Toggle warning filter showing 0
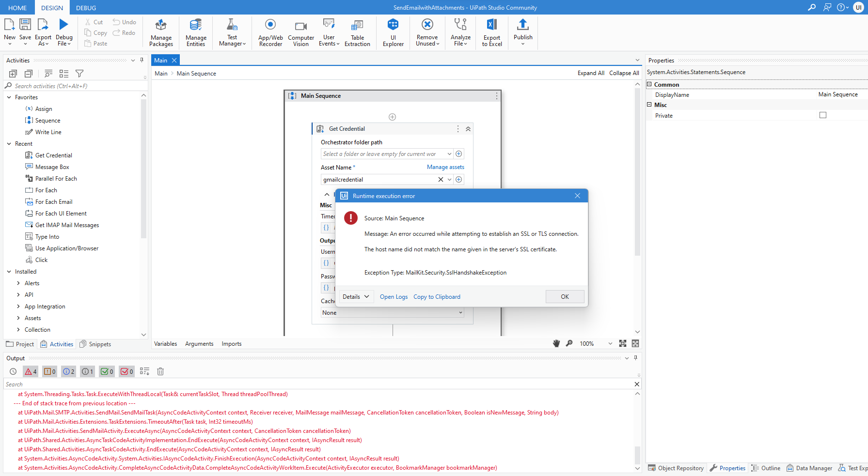Image resolution: width=868 pixels, height=476 pixels. (x=50, y=371)
